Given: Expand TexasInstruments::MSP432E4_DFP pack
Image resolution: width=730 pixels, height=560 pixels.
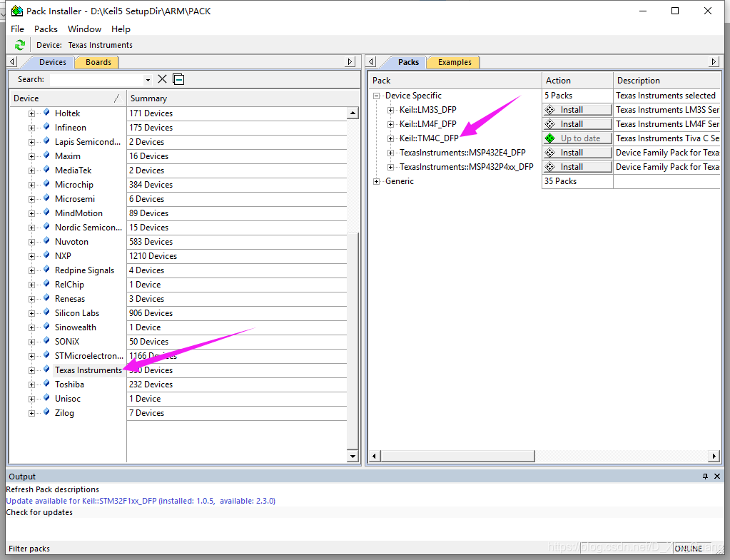Looking at the screenshot, I should (x=390, y=153).
